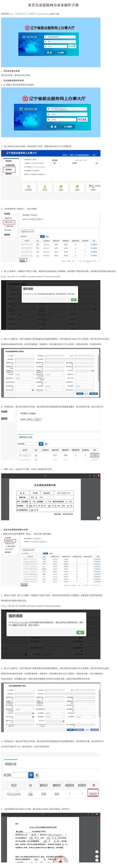Click the 密码修改 card icon

tap(45, 187)
